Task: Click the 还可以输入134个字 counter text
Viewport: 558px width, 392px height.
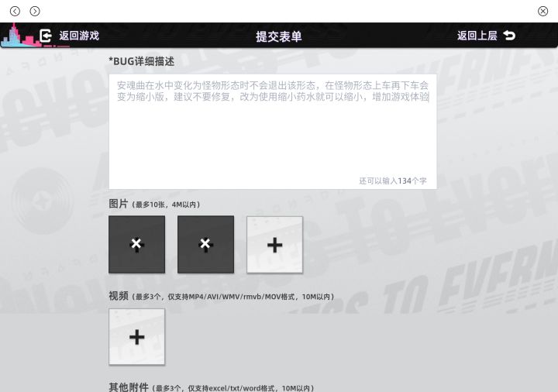Action: pos(392,181)
